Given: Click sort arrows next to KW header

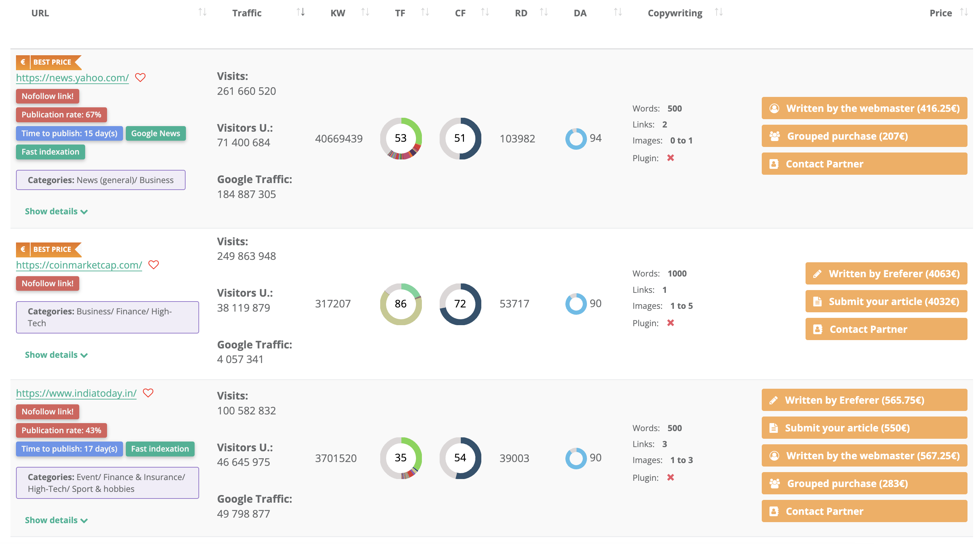Looking at the screenshot, I should coord(365,12).
